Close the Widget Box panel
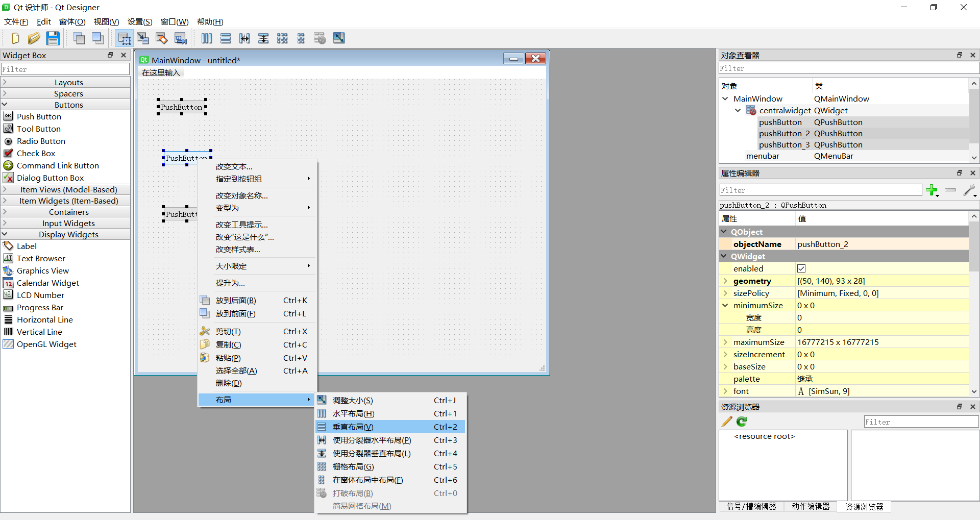The width and height of the screenshot is (980, 520). click(x=123, y=55)
